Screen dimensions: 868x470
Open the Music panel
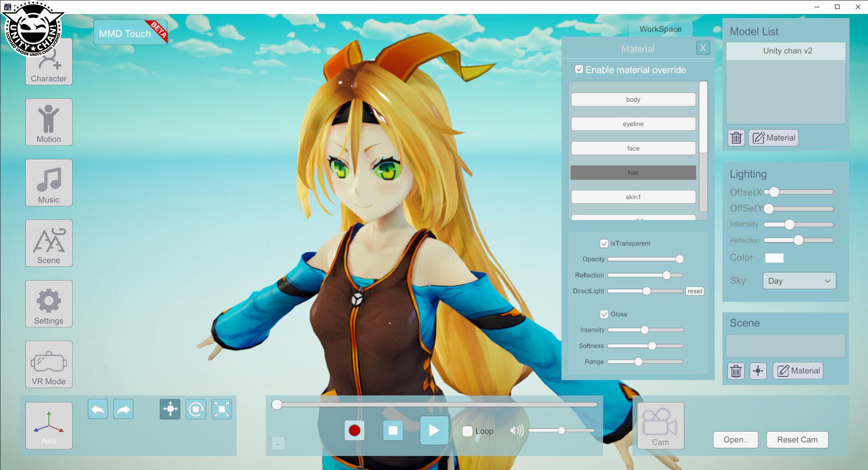(48, 183)
